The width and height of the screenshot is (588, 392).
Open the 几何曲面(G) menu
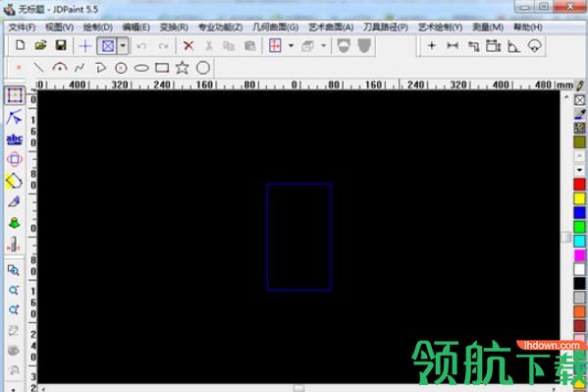[276, 28]
